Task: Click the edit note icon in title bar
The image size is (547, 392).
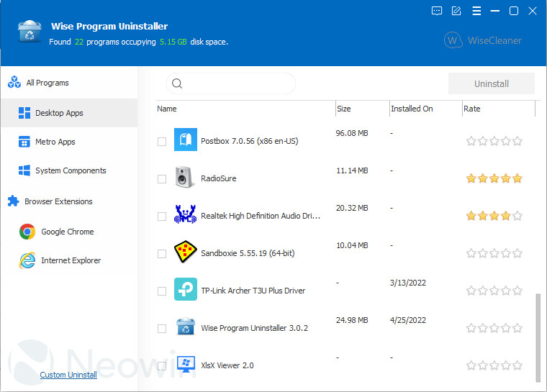Action: coord(456,11)
